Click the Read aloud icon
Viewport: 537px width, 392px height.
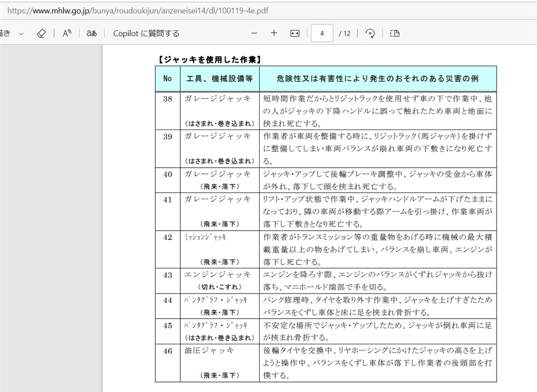pos(67,33)
